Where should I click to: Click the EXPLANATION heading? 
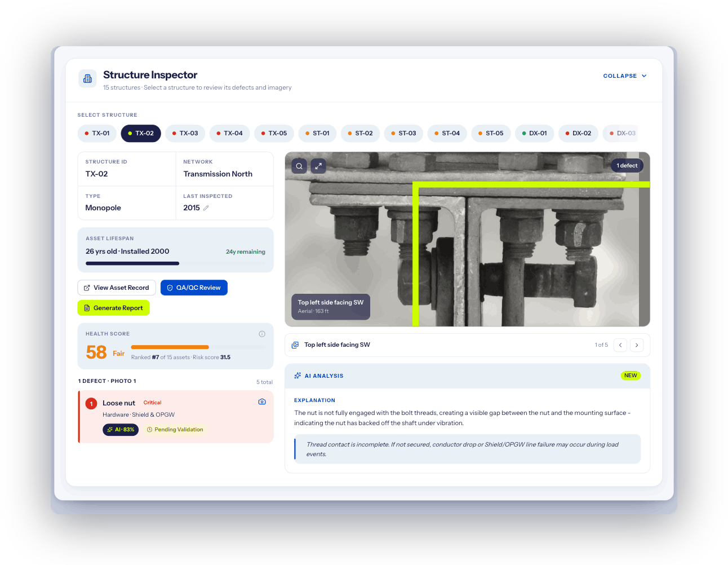click(x=314, y=400)
